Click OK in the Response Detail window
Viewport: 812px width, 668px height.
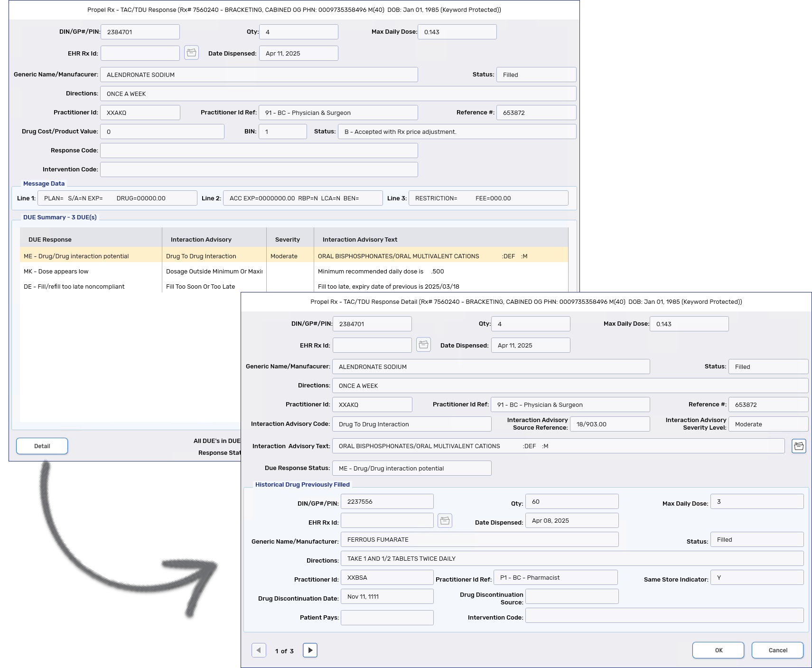[718, 650]
